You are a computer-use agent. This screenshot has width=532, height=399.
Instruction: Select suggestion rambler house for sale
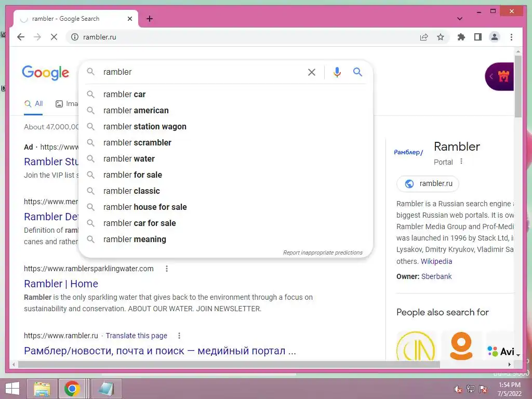click(225, 207)
